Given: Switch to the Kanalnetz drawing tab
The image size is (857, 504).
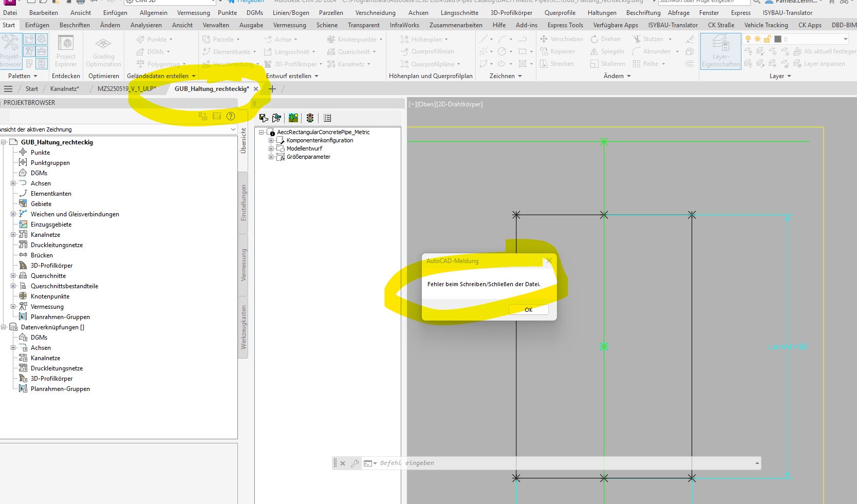Looking at the screenshot, I should pos(64,89).
